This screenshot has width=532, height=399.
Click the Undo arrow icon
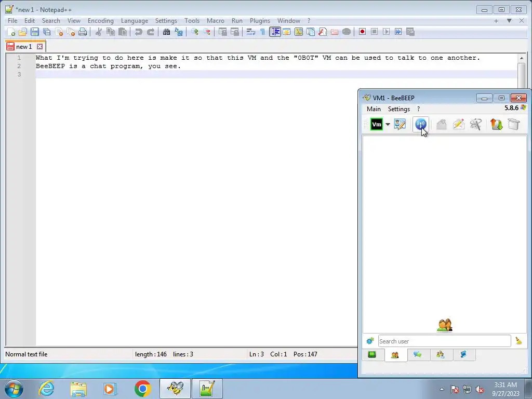138,32
